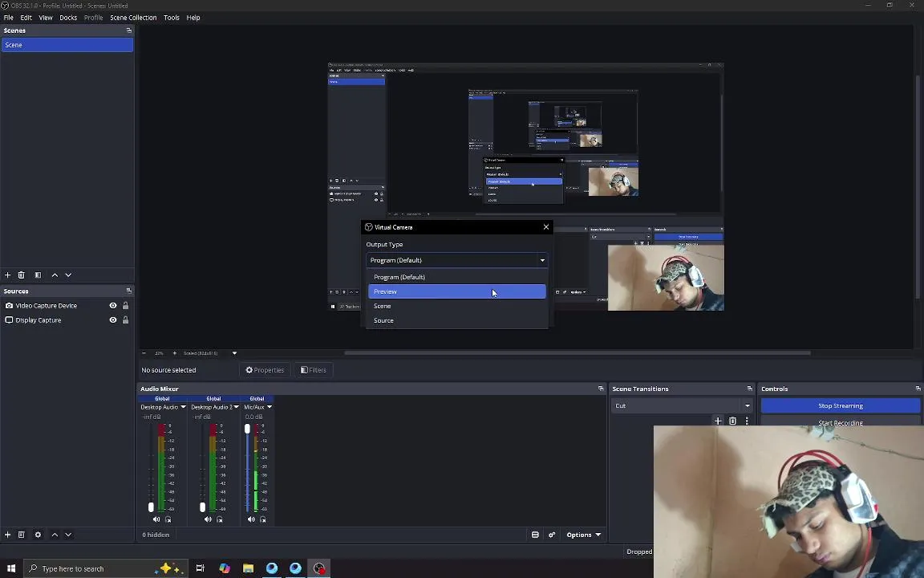The height and width of the screenshot is (578, 924).
Task: Toggle Audio Mixer vertical layout icon
Action: point(535,535)
